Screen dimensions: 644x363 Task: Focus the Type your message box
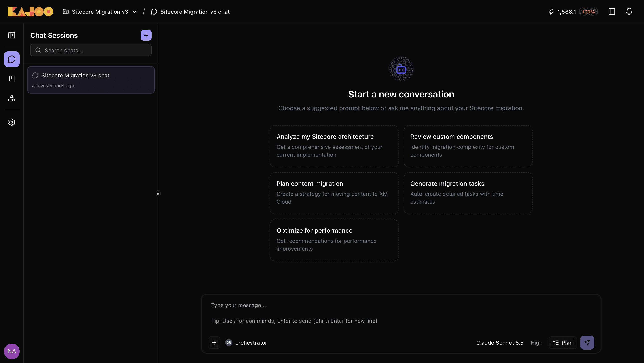(401, 313)
